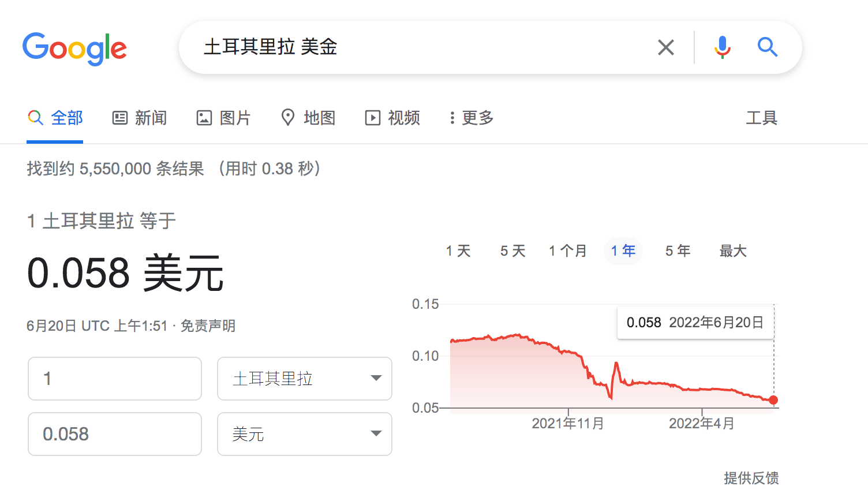The height and width of the screenshot is (501, 868).
Task: Select the 1天 chart range
Action: (x=458, y=250)
